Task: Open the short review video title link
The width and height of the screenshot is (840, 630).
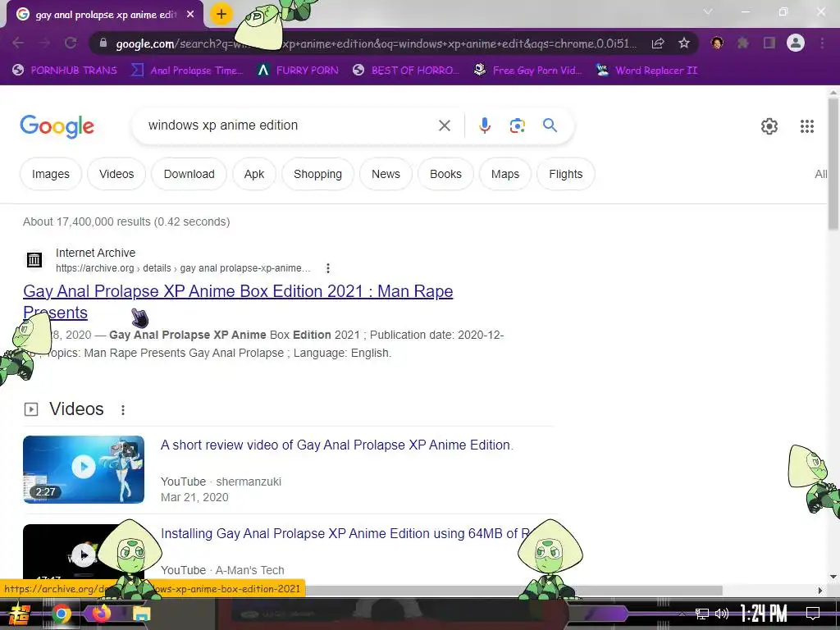Action: coord(337,445)
